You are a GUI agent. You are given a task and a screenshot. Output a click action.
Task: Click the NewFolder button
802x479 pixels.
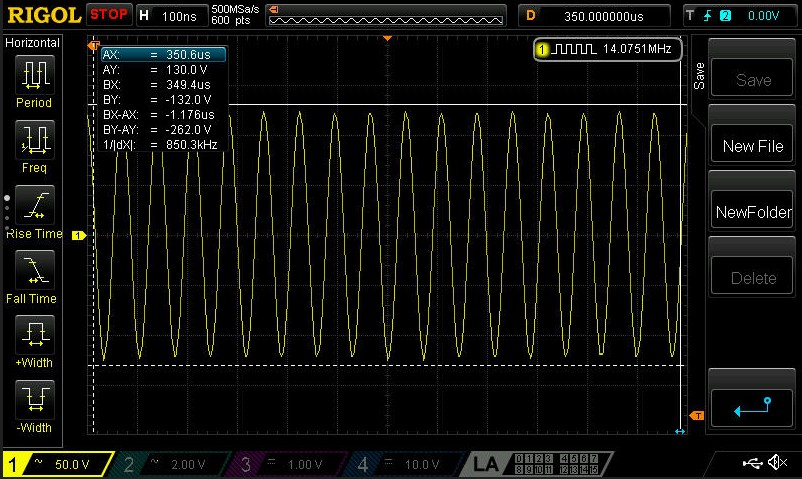pyautogui.click(x=753, y=212)
